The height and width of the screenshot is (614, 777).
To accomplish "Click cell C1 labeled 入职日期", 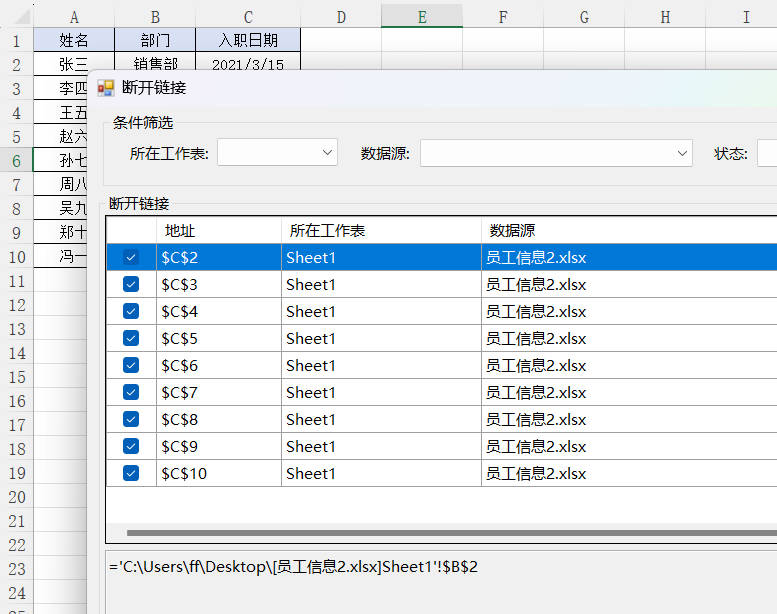I will 248,40.
